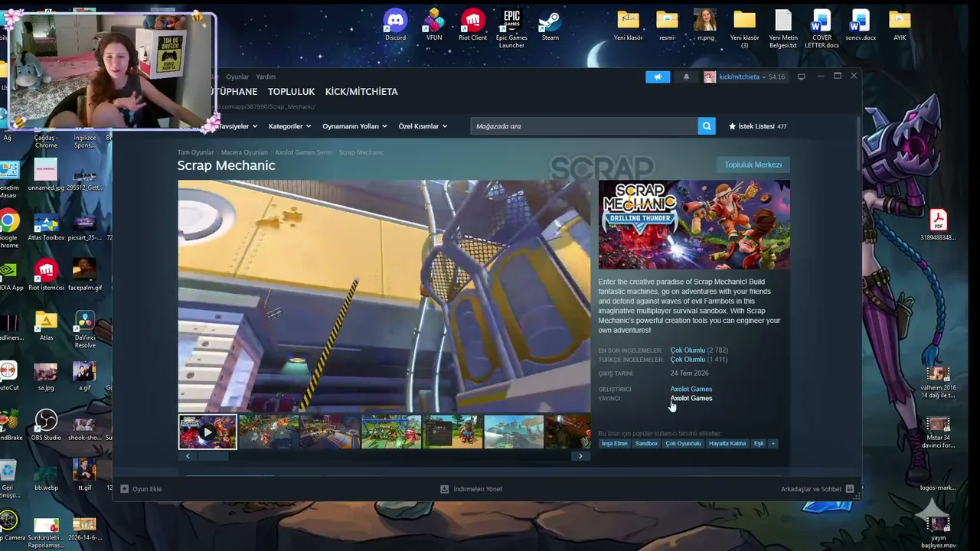Select the sa.jpg desktop file
Viewport: 980px width, 551px height.
click(46, 376)
